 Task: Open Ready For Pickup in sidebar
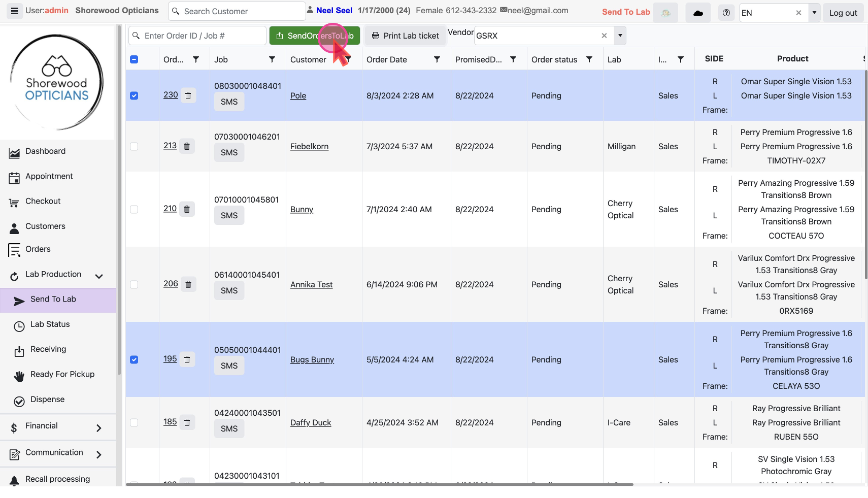pos(62,375)
